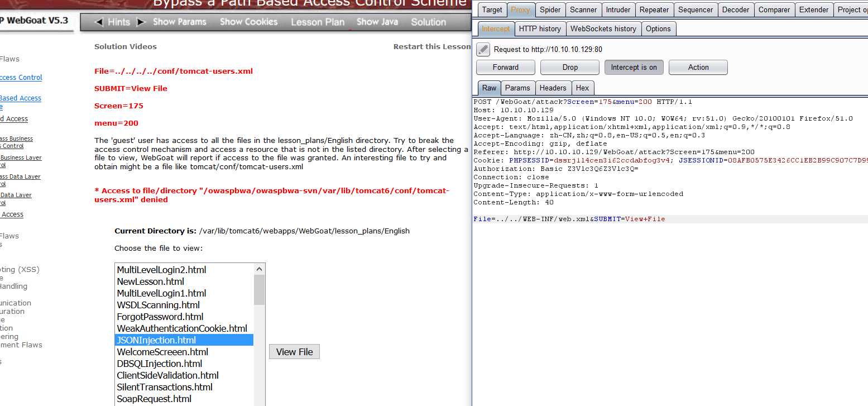Click the Cookie header line

(670, 160)
